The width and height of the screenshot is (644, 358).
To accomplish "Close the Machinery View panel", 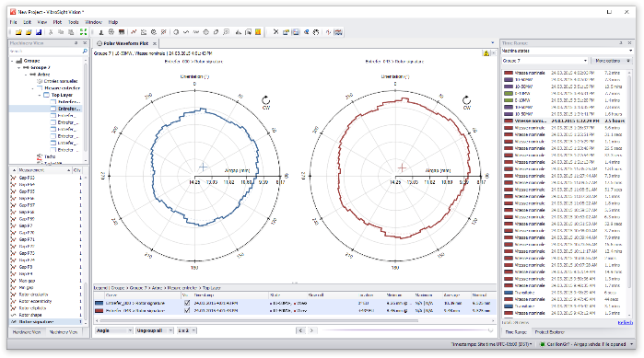I will coord(85,43).
